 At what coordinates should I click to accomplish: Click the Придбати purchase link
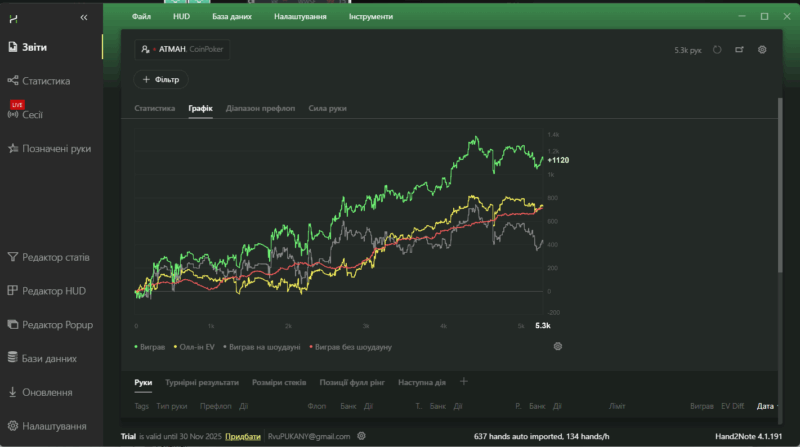[243, 437]
